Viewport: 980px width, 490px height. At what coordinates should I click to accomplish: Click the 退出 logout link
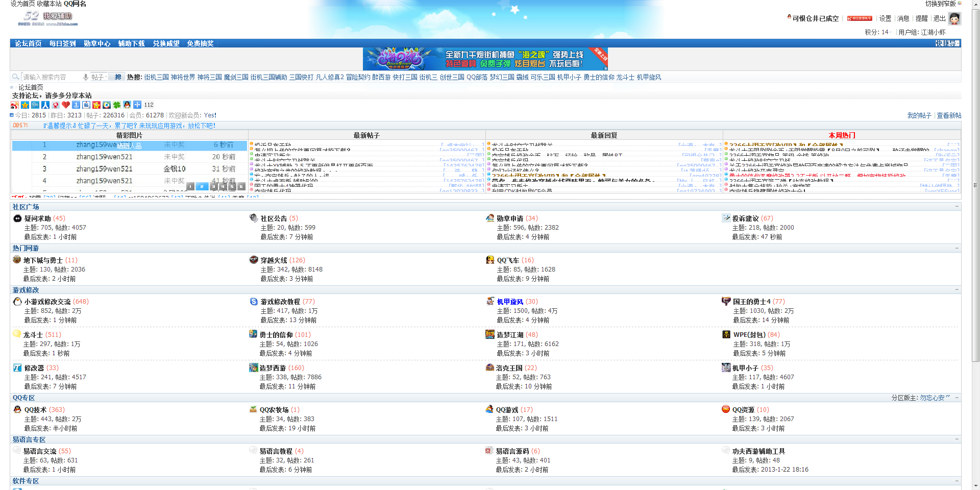pos(939,18)
